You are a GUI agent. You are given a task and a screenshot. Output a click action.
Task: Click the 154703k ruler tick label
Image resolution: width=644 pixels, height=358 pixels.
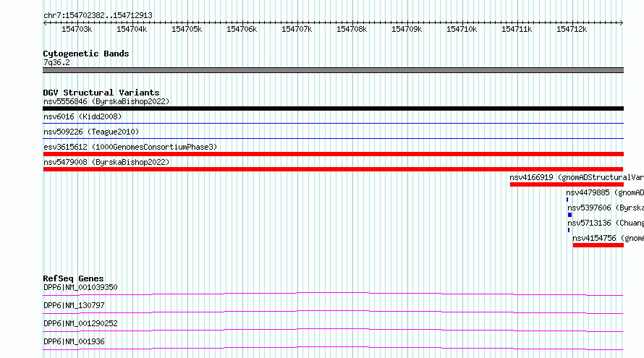coord(77,29)
